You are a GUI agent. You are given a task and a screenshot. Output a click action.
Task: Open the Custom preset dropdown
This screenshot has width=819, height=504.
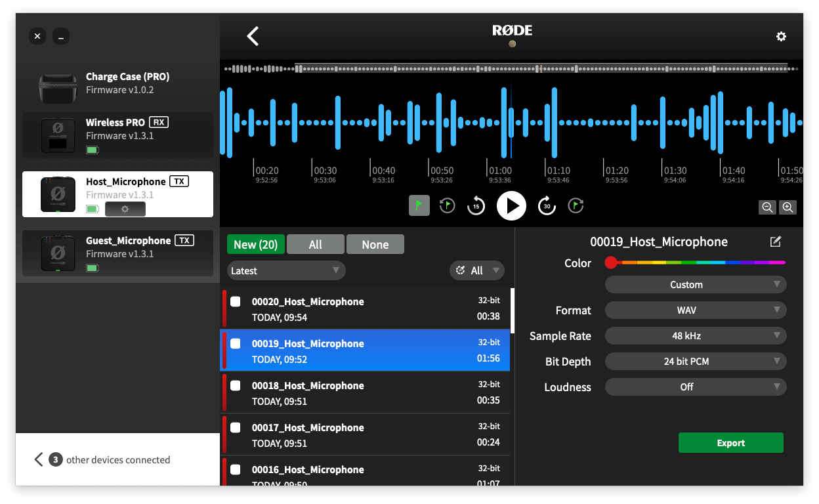(696, 284)
